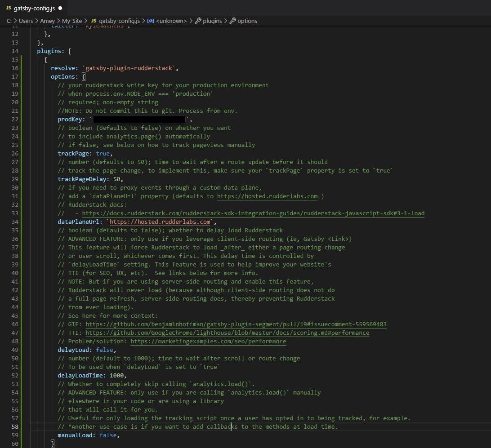Image resolution: width=491 pixels, height=448 pixels.
Task: Click the JS file icon in the breadcrumb bar
Action: (x=93, y=21)
